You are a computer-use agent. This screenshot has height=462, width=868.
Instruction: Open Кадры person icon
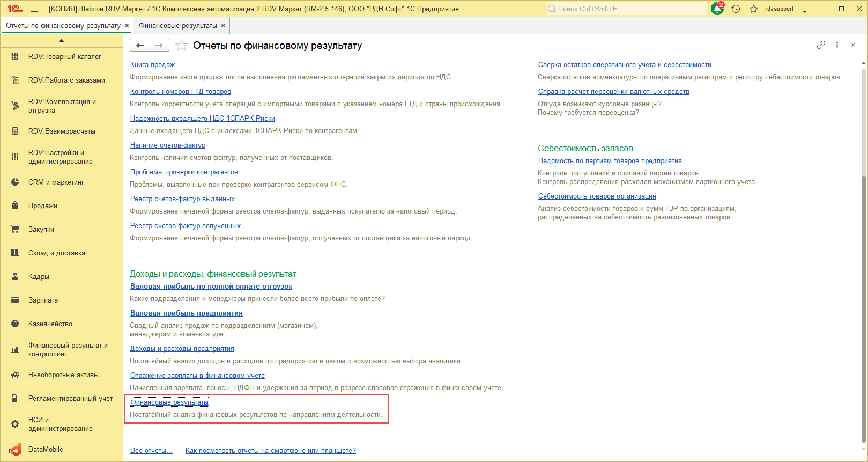[x=15, y=277]
